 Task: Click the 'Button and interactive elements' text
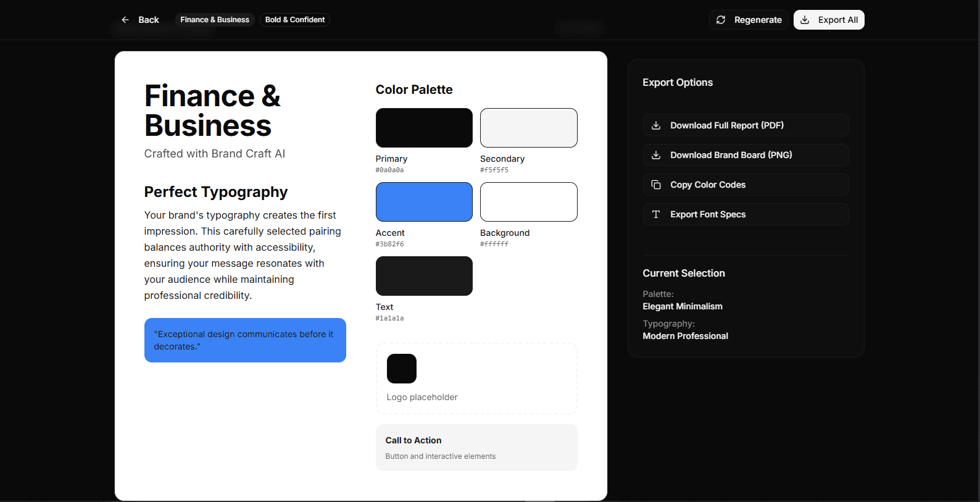point(441,456)
